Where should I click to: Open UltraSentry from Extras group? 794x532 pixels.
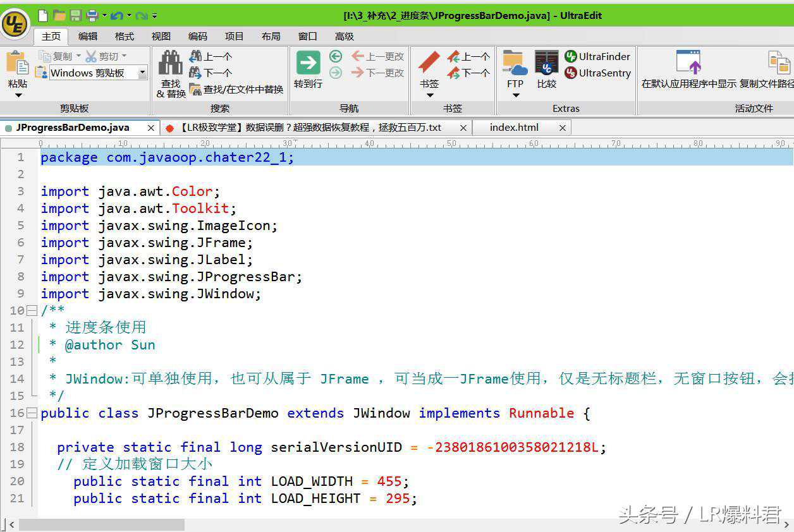click(x=597, y=73)
